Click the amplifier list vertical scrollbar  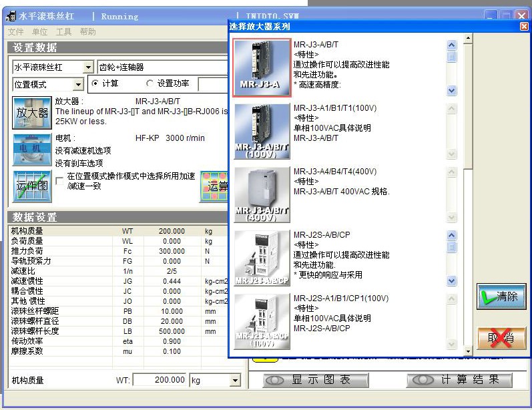467,200
